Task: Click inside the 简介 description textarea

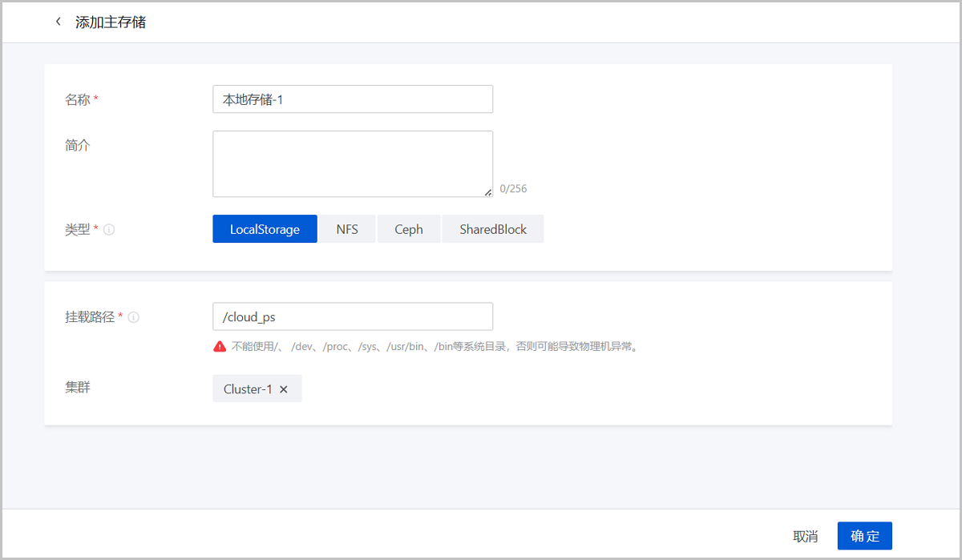Action: tap(352, 163)
